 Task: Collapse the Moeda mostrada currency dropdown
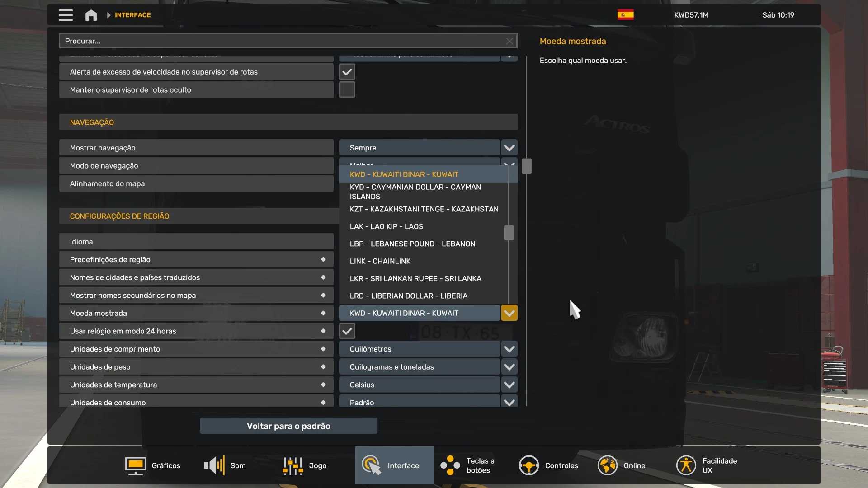(509, 313)
